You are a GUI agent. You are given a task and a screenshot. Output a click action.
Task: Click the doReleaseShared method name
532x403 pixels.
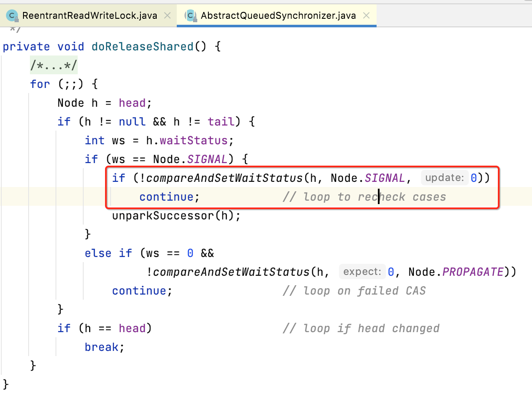143,47
